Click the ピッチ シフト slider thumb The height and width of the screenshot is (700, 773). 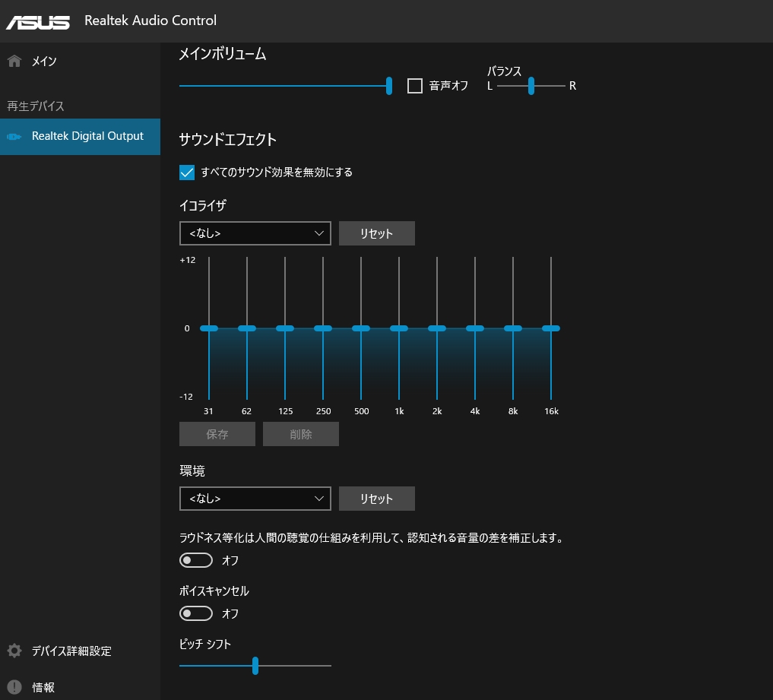(x=255, y=666)
